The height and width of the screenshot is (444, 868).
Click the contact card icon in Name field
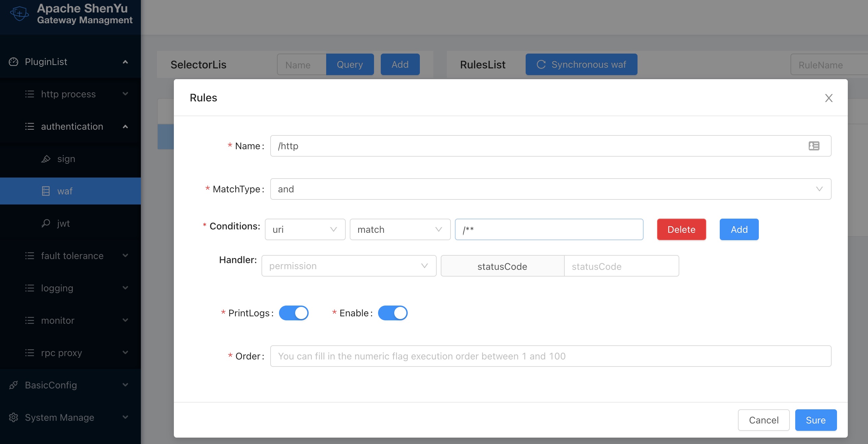(814, 146)
